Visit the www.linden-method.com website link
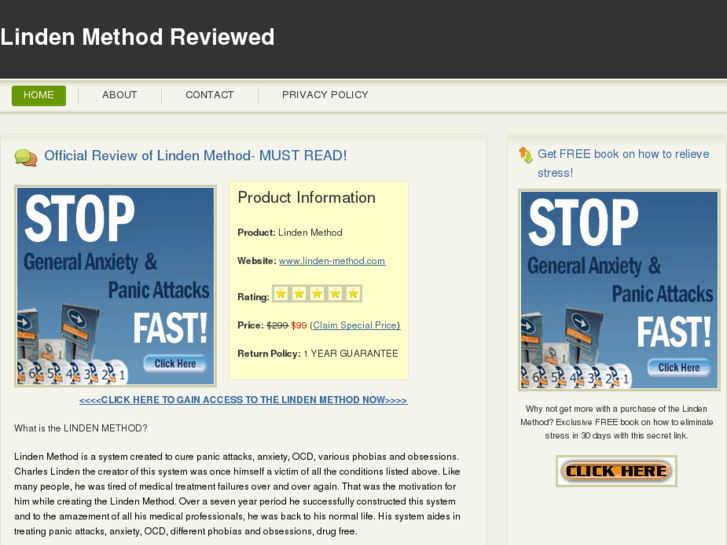The width and height of the screenshot is (727, 545). point(332,261)
